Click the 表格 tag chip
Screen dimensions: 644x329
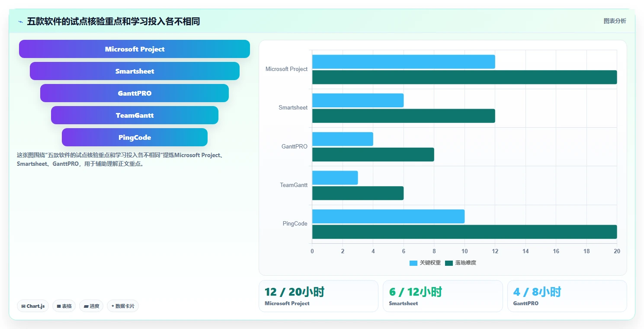pyautogui.click(x=64, y=306)
